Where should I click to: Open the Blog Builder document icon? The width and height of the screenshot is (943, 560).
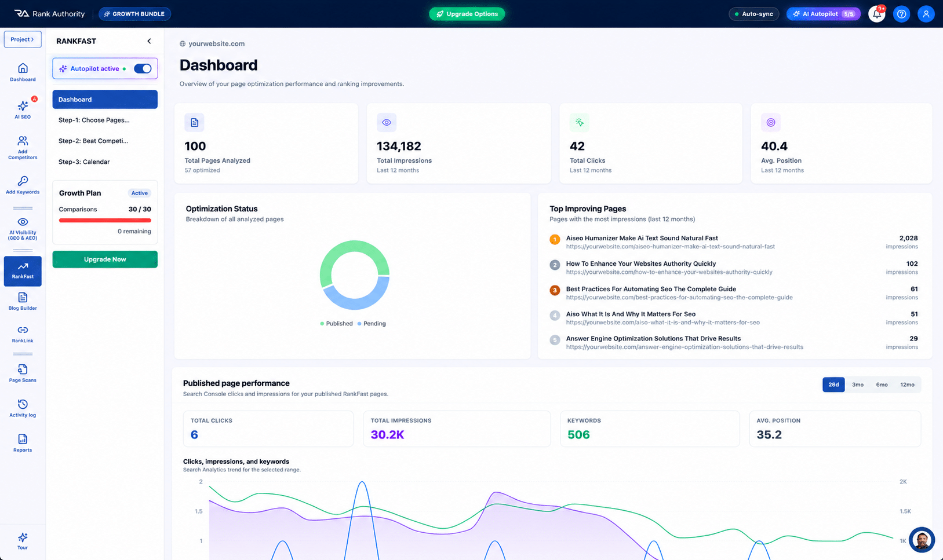click(23, 298)
